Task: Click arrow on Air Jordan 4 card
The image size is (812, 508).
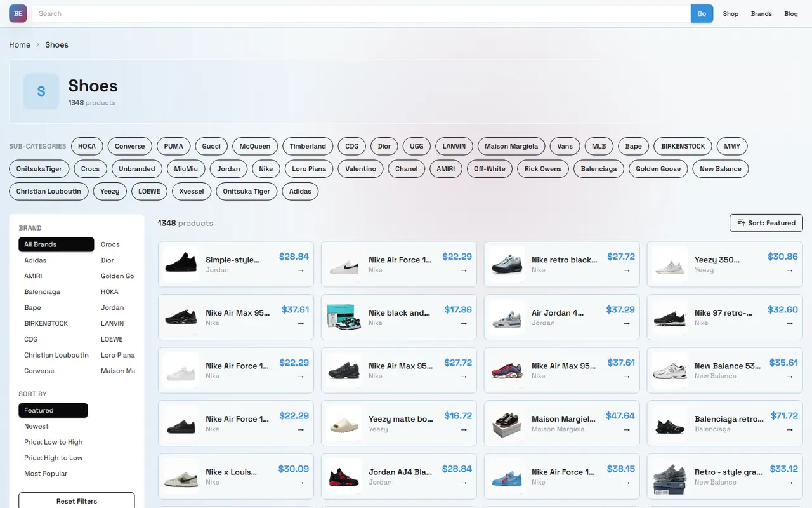Action: [x=627, y=323]
